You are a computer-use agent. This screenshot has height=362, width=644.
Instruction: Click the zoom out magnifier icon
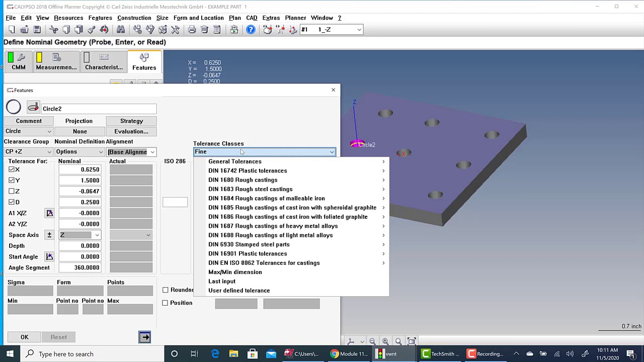coord(372,341)
